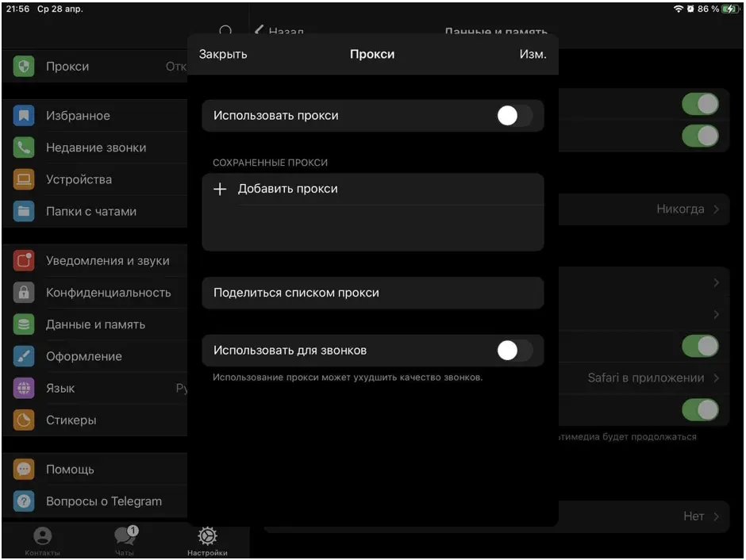Open the Избранное section icon

pos(22,115)
